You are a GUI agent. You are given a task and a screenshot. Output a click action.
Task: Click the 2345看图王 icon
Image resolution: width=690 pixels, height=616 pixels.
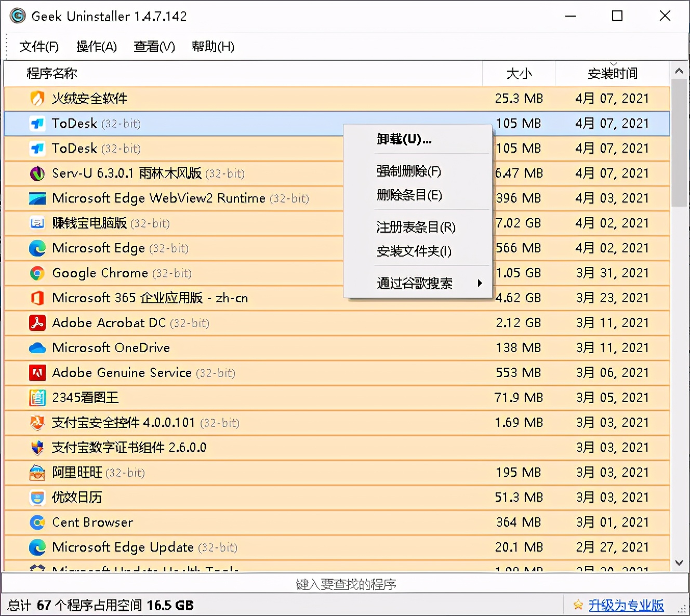(37, 397)
